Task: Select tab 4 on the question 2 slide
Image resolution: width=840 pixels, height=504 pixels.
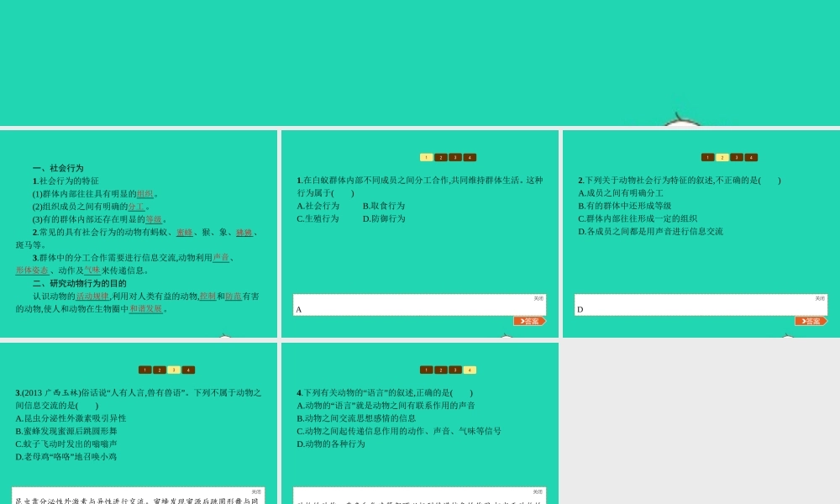Action: (x=751, y=157)
